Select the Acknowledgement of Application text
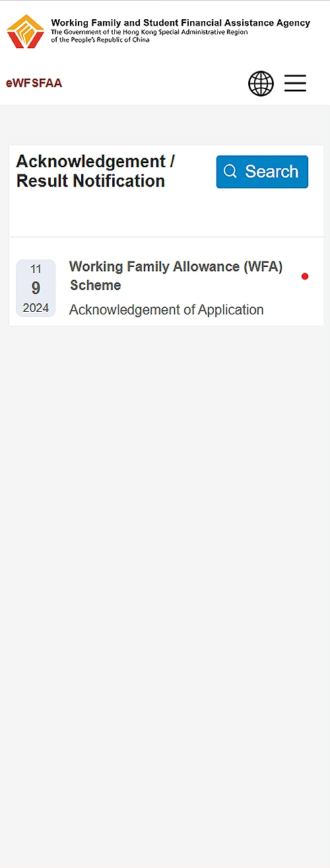330x868 pixels. pos(166,310)
